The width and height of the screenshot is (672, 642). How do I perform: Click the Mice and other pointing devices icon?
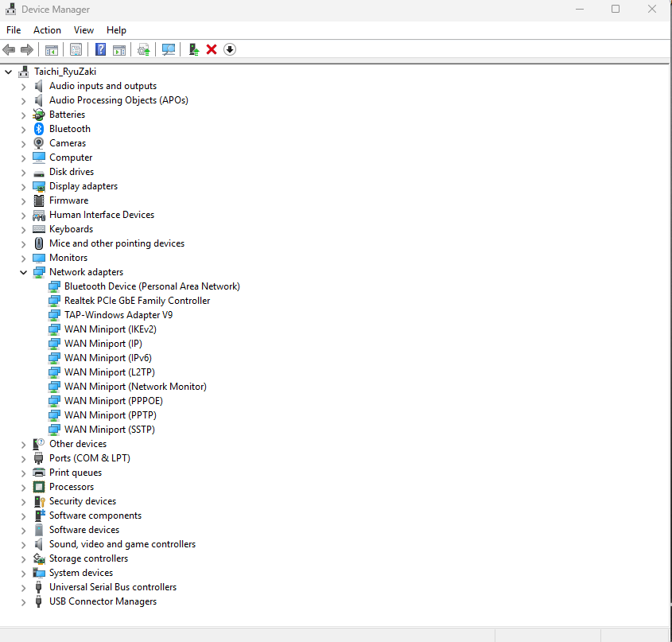coord(39,243)
